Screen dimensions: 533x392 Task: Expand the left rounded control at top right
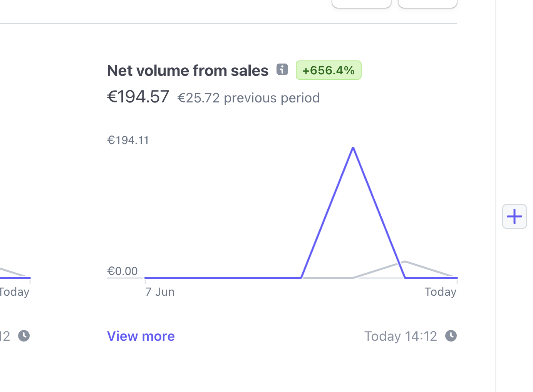(x=361, y=3)
